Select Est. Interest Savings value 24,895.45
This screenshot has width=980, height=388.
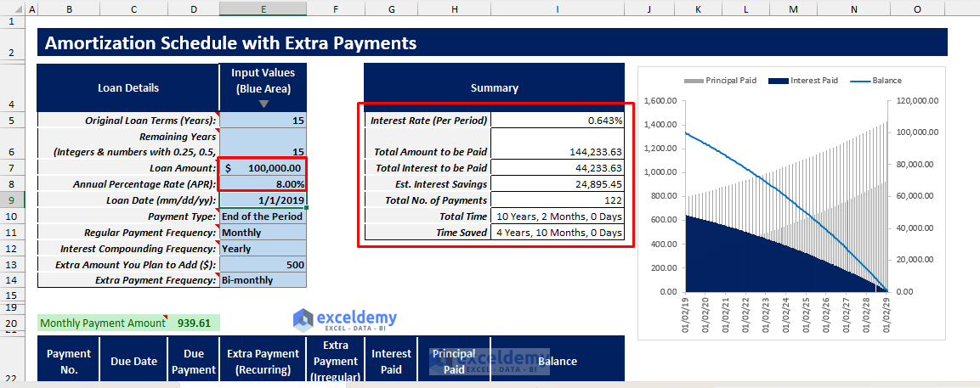point(558,184)
